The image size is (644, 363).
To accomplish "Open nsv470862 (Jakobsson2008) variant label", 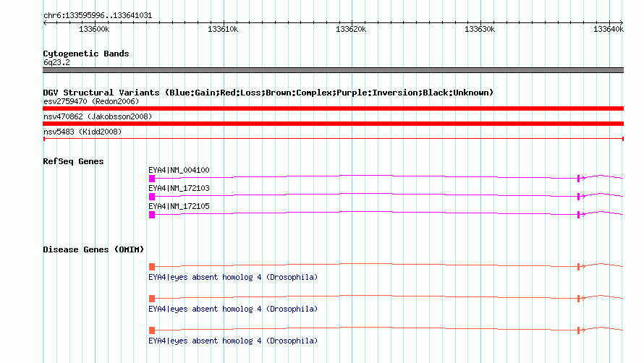I will (x=98, y=116).
